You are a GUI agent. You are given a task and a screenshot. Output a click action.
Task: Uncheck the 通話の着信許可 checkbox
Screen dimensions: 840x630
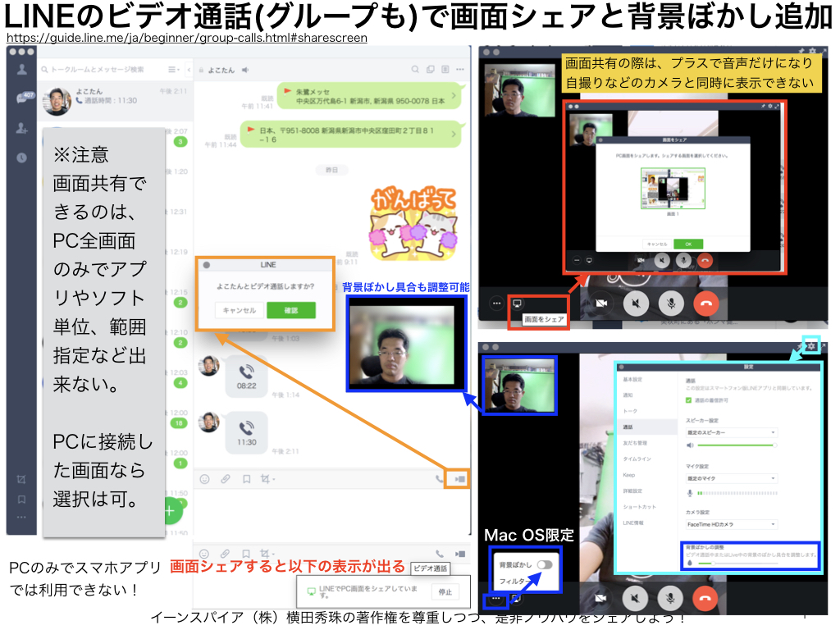(x=689, y=400)
